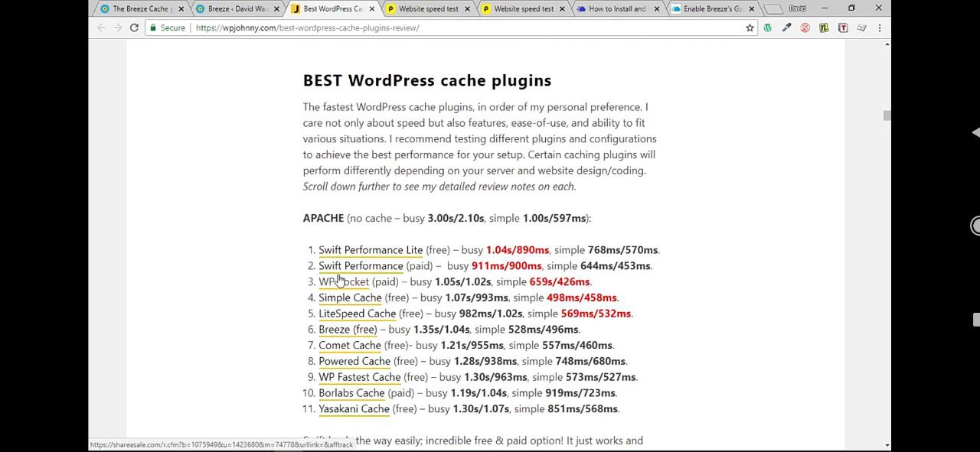The width and height of the screenshot is (980, 452).
Task: Close the second Website speed test tab
Action: coord(563,9)
